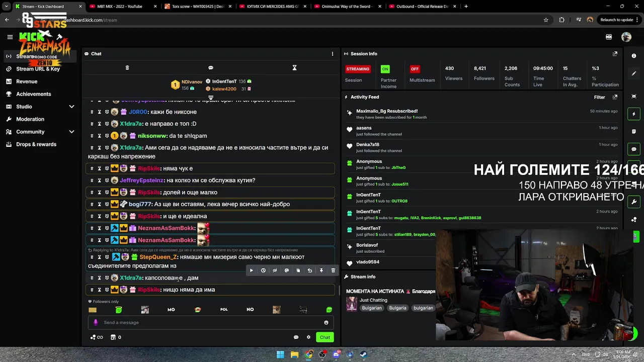Image resolution: width=644 pixels, height=362 pixels.
Task: Select the hourglass timeouts tab in Chat
Action: [x=294, y=67]
